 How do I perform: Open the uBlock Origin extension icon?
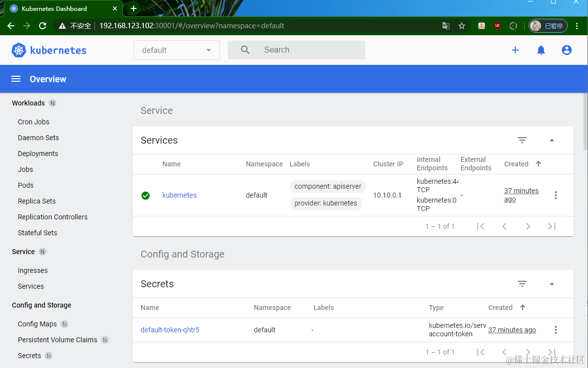[497, 26]
